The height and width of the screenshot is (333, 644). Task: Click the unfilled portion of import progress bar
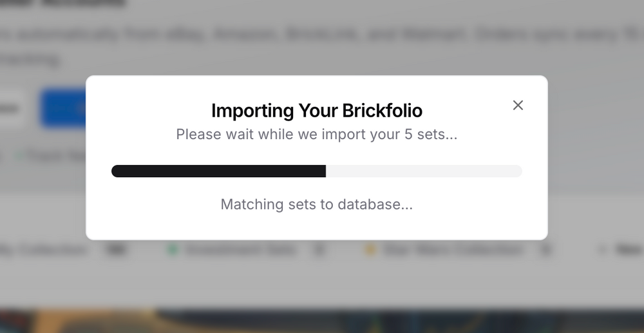pyautogui.click(x=424, y=171)
